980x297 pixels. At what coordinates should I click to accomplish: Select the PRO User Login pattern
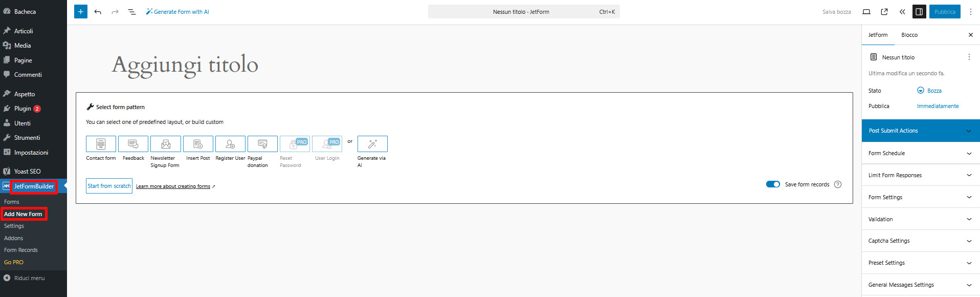(327, 144)
